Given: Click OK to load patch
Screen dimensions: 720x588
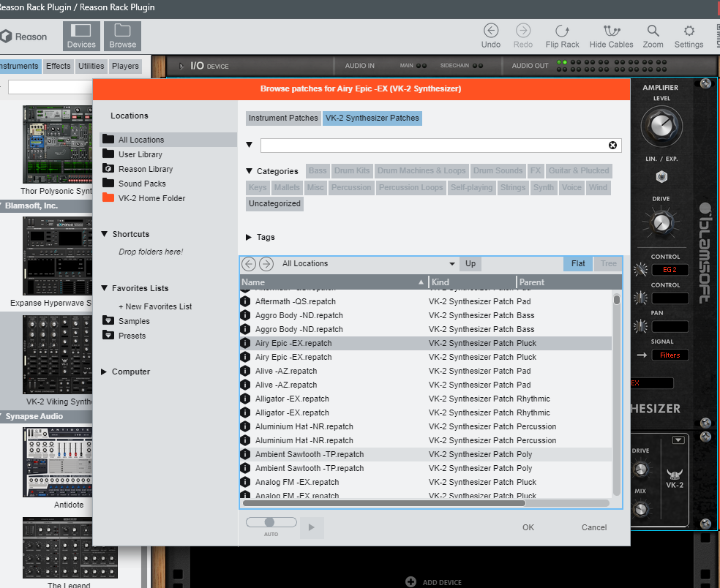Looking at the screenshot, I should click(x=528, y=527).
